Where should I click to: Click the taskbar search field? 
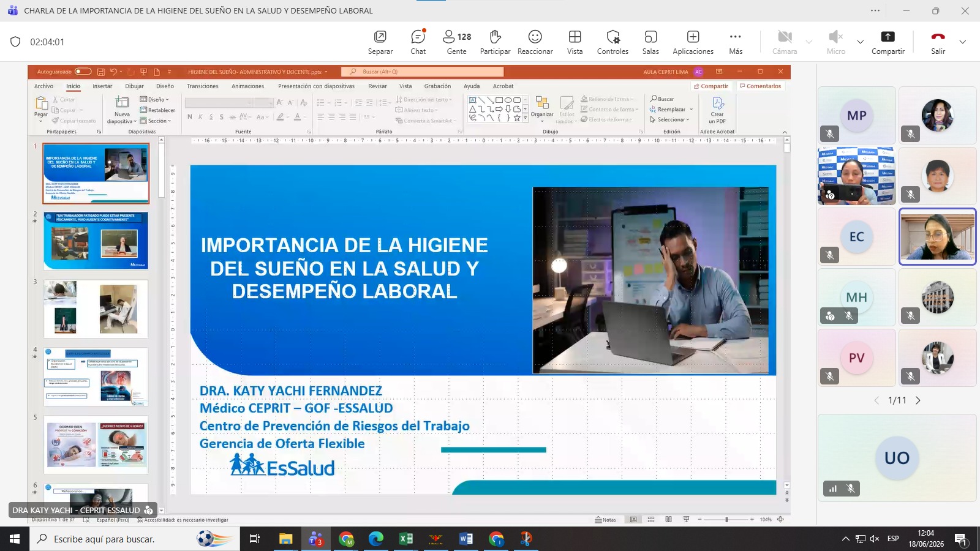point(134,539)
